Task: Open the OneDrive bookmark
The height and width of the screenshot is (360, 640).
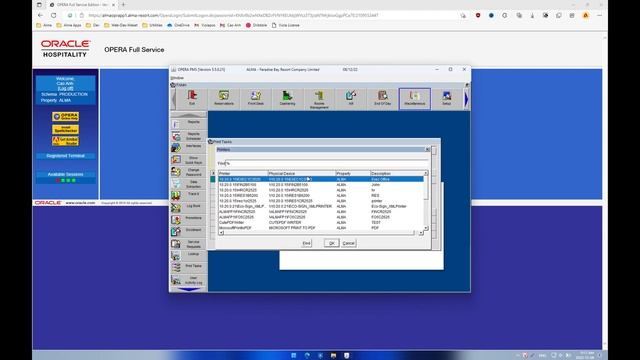Action: pyautogui.click(x=178, y=25)
